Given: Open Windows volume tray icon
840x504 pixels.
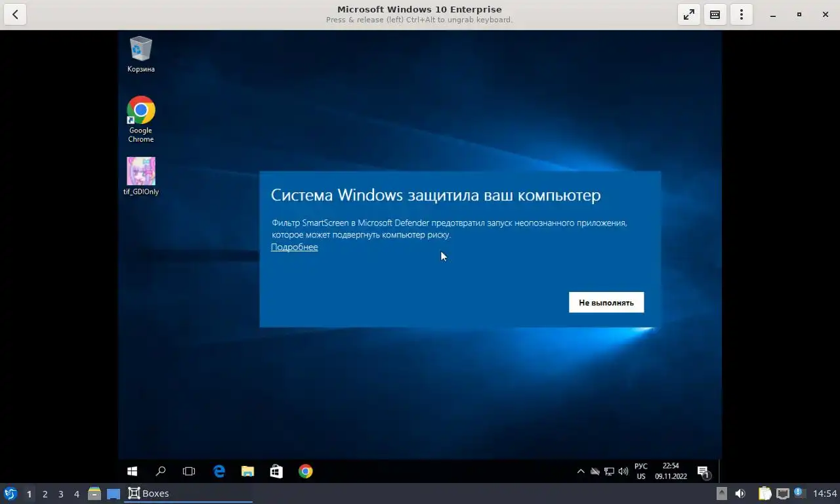Looking at the screenshot, I should 623,471.
